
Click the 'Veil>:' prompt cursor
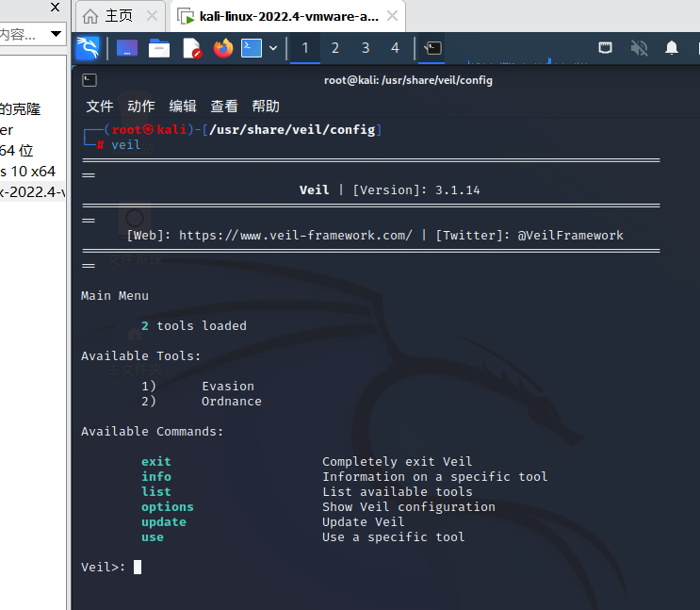click(x=138, y=567)
